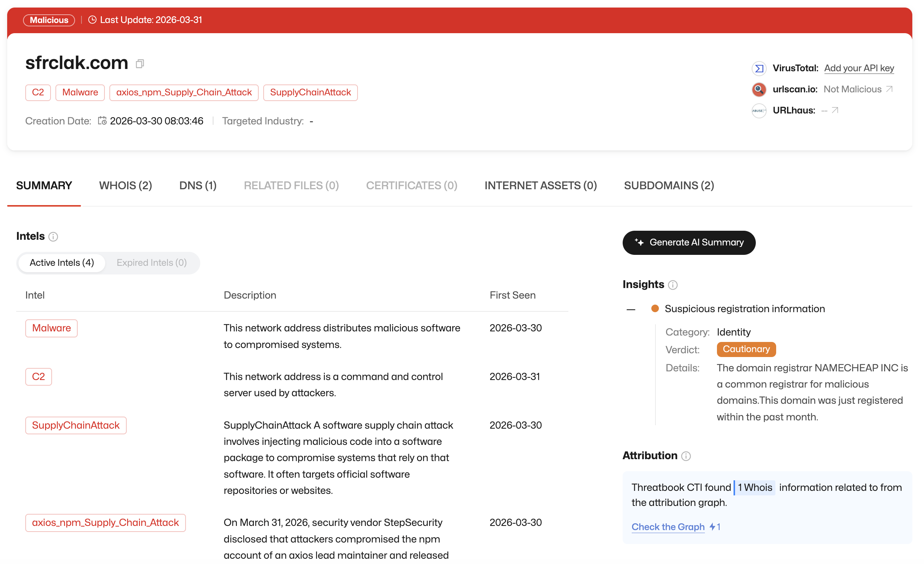Viewport: 924px width, 564px height.
Task: Switch to Expired Intels (0)
Action: click(152, 263)
